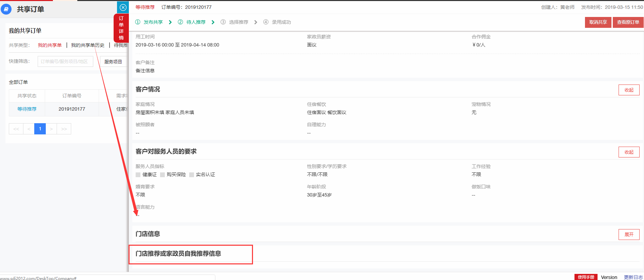Open the 使用手册 button
The height and width of the screenshot is (280, 644).
[x=586, y=277]
